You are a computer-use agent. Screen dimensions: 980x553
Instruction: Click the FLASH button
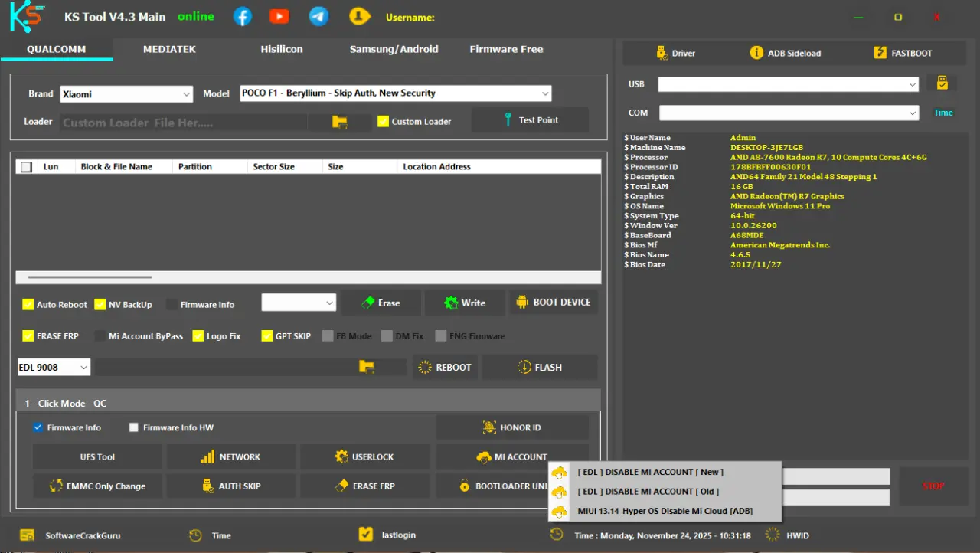click(540, 367)
